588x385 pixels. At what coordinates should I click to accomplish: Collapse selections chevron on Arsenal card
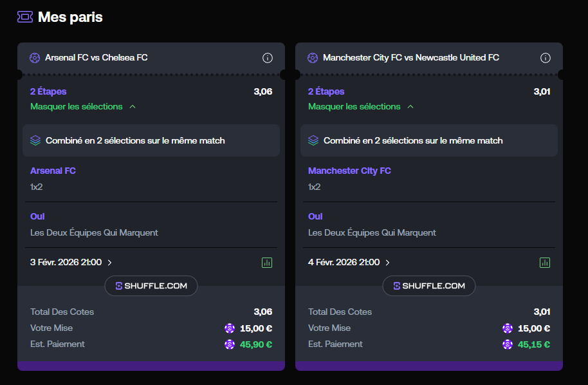[133, 107]
